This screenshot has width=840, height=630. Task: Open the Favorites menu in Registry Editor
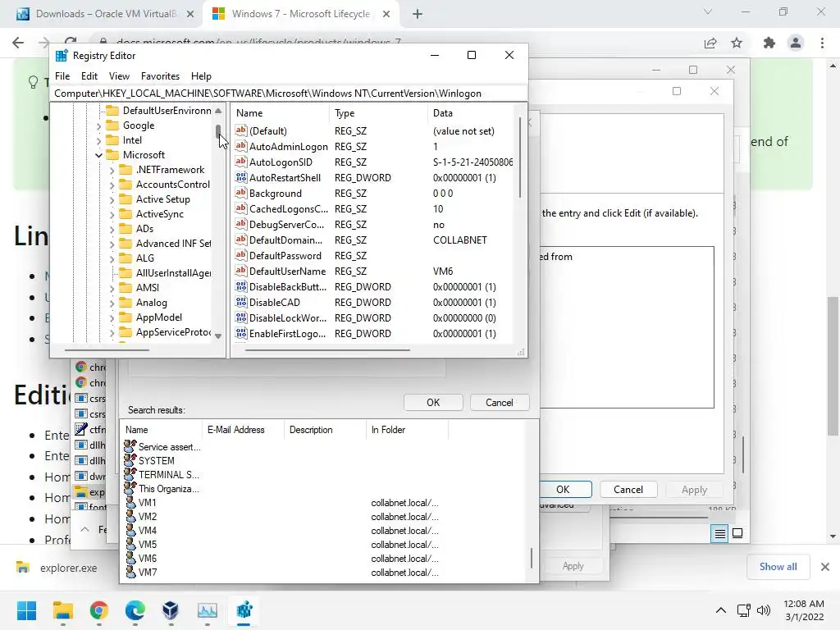[160, 76]
